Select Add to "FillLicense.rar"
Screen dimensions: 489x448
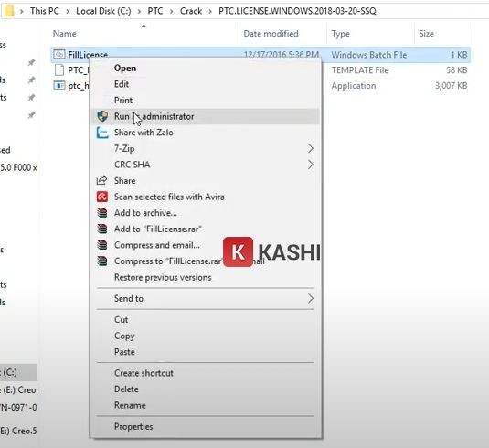click(206, 229)
